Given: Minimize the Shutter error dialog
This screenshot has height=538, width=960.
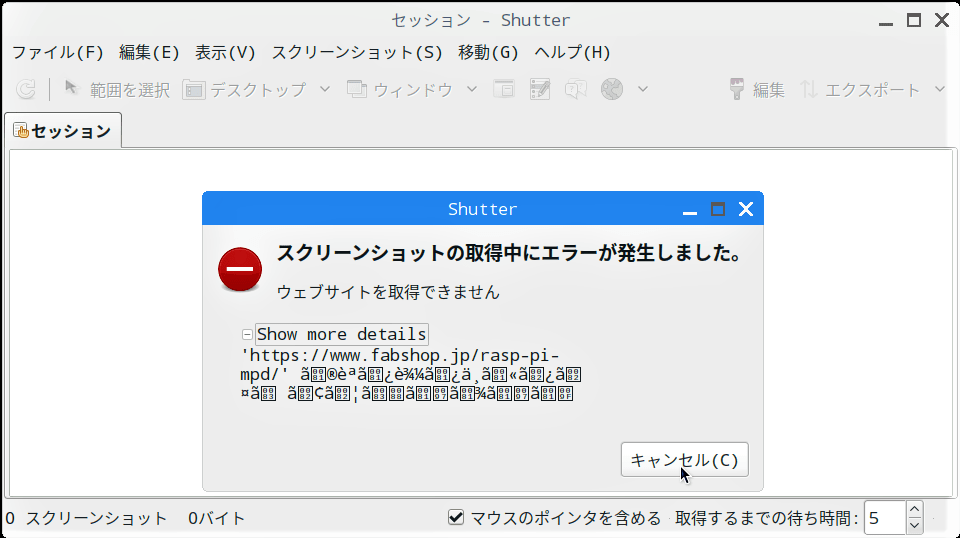Looking at the screenshot, I should (690, 213).
